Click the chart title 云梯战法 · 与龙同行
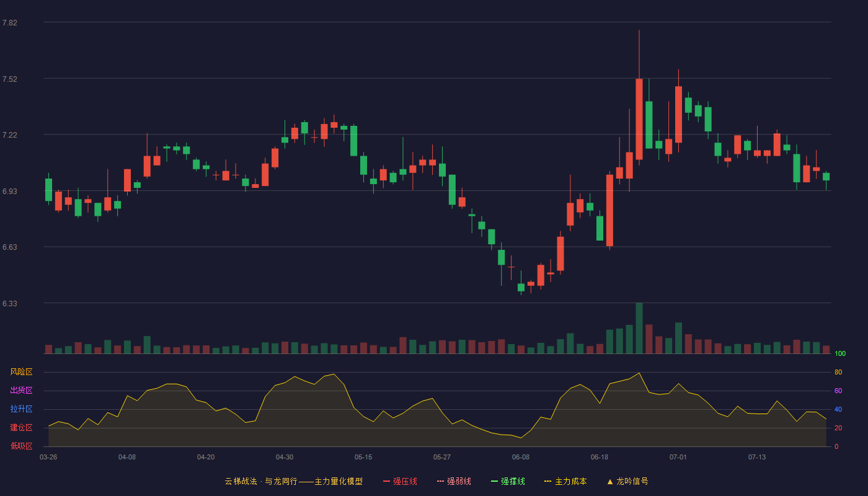The height and width of the screenshot is (496, 868). (260, 481)
